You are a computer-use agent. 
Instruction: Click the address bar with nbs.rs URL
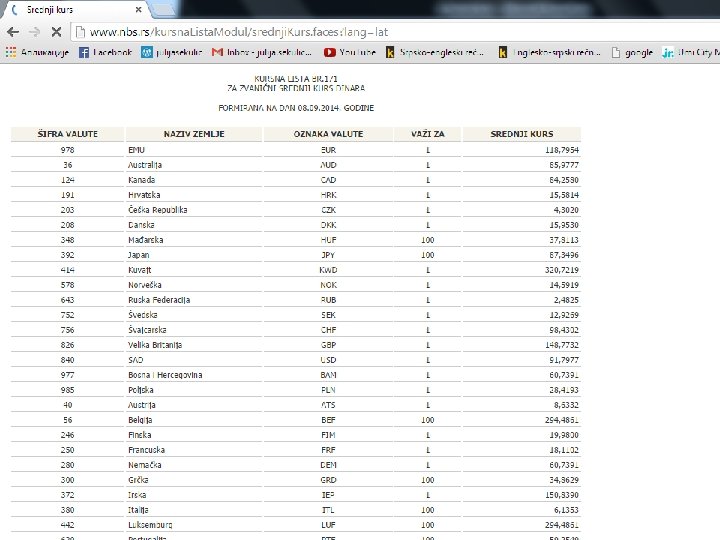[395, 32]
